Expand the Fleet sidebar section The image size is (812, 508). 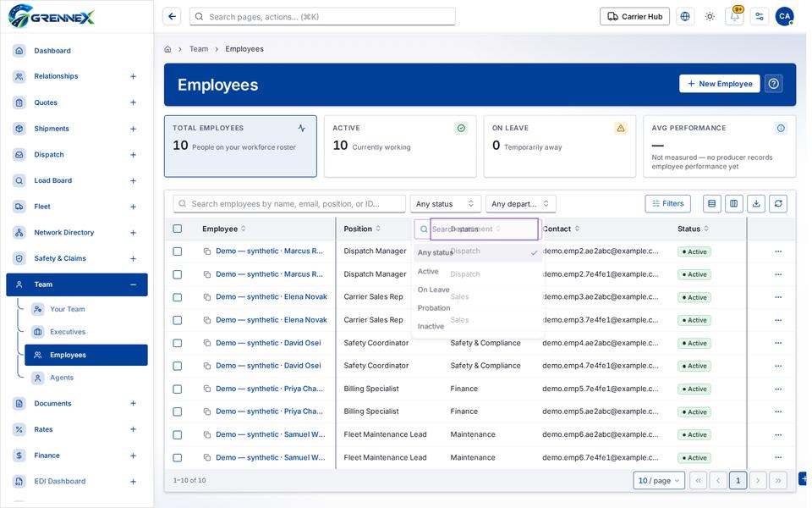coord(133,207)
